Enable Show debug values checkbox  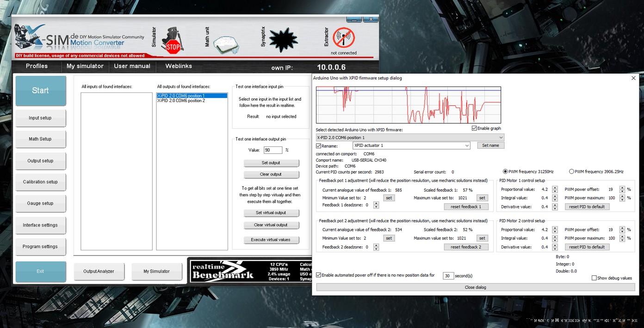point(594,278)
